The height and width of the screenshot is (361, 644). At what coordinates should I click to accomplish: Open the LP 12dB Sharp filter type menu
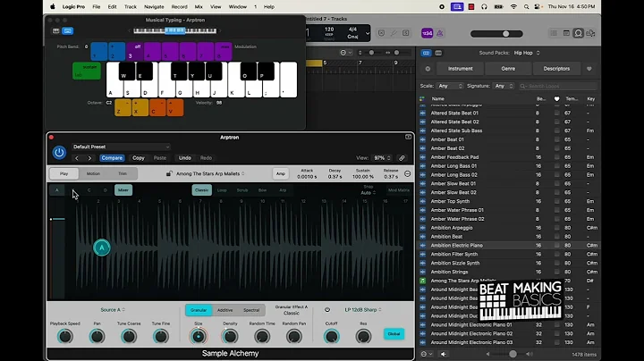362,310
